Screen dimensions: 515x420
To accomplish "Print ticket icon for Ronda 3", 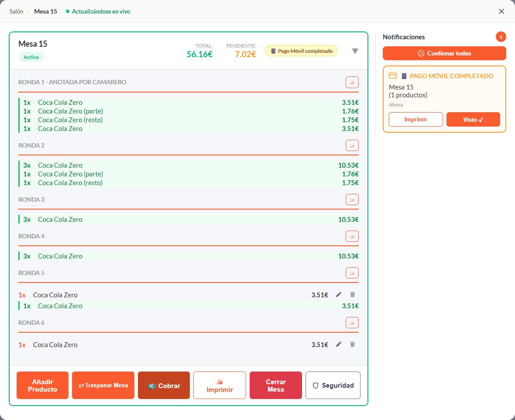I will tap(352, 200).
